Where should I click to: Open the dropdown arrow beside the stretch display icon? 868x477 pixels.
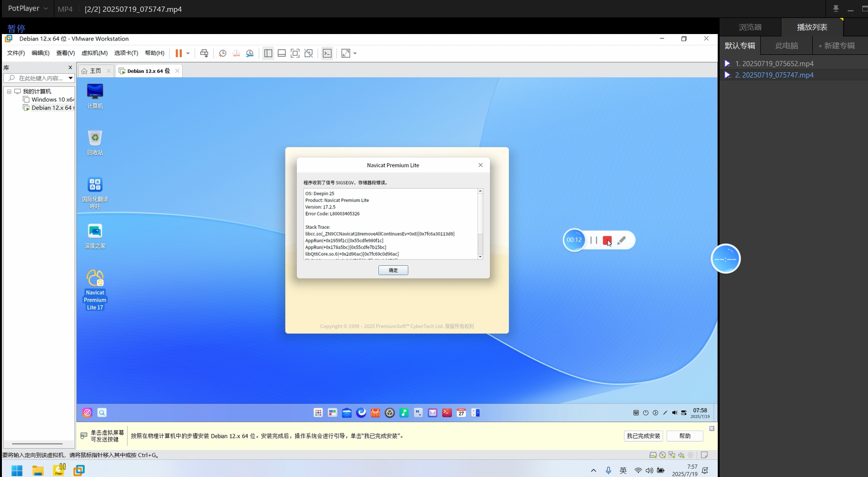coord(355,53)
